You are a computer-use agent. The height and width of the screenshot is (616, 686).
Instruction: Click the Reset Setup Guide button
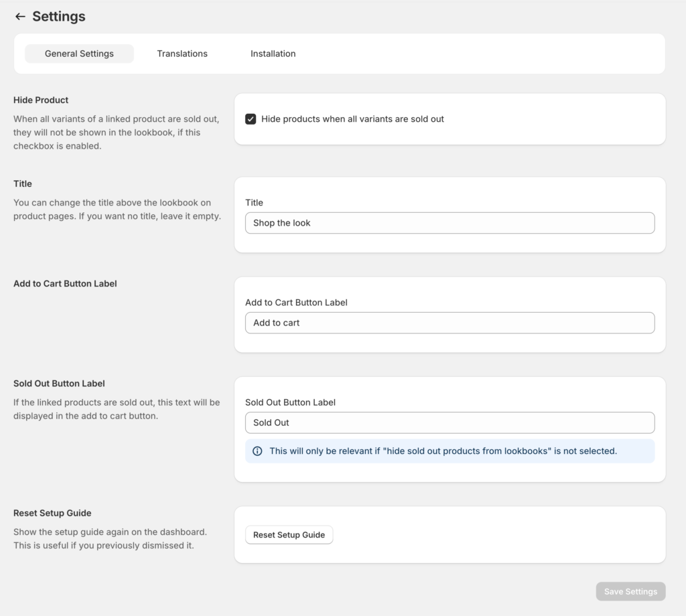click(289, 535)
